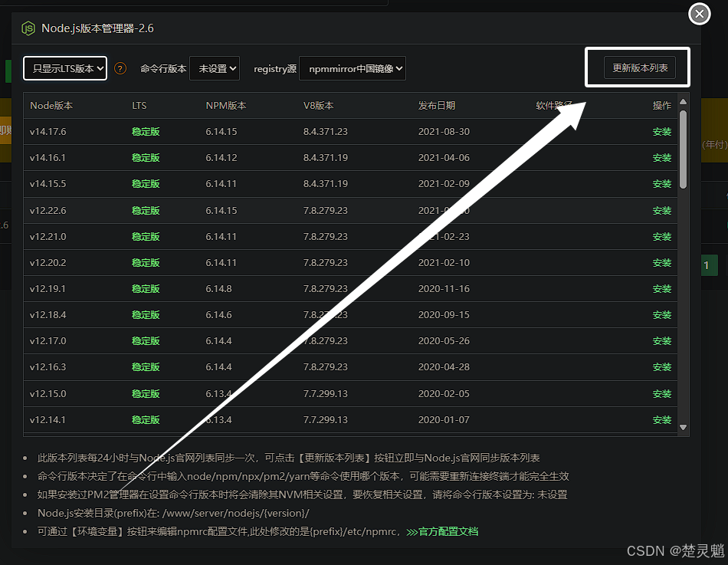The image size is (728, 565).
Task: Click the Node.js logo icon in the title
Action: coord(28,28)
